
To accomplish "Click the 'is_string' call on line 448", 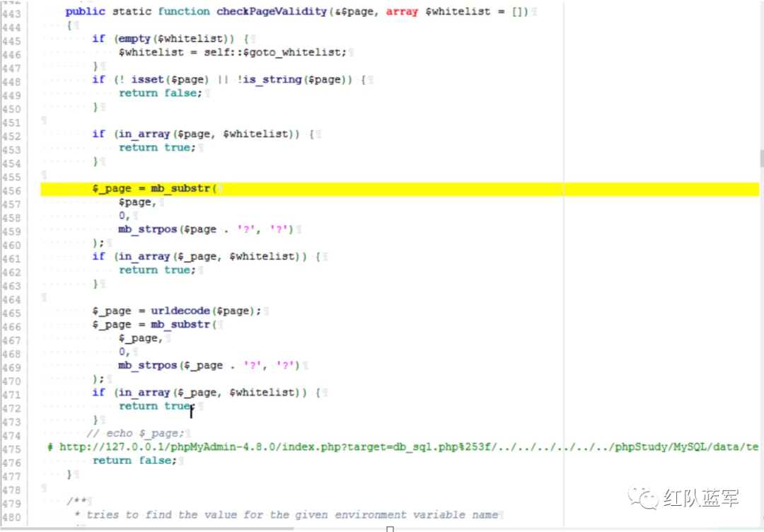I will pos(272,79).
